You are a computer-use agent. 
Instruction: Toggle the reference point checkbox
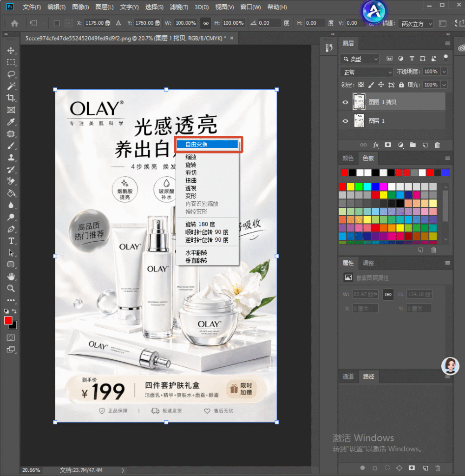(57, 23)
